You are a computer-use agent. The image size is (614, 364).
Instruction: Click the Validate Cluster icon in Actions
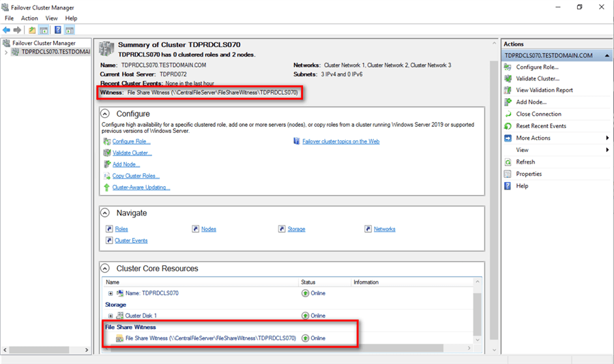tap(508, 78)
